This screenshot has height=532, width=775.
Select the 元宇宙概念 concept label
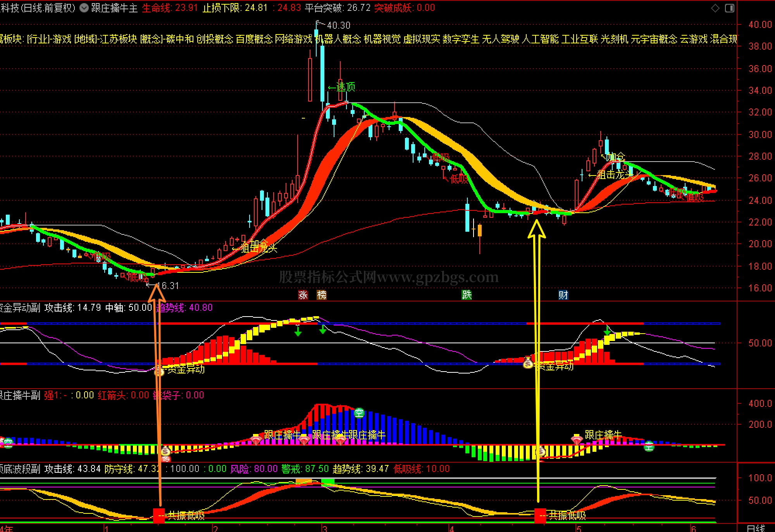point(654,39)
